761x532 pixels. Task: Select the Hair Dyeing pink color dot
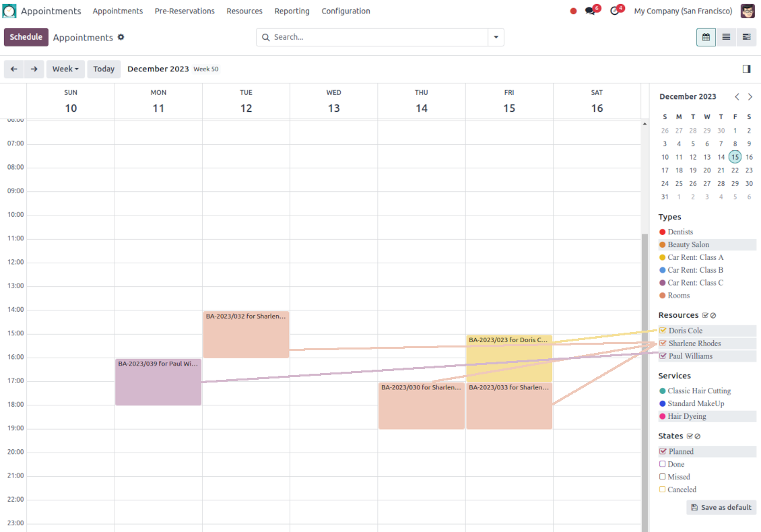pyautogui.click(x=663, y=416)
